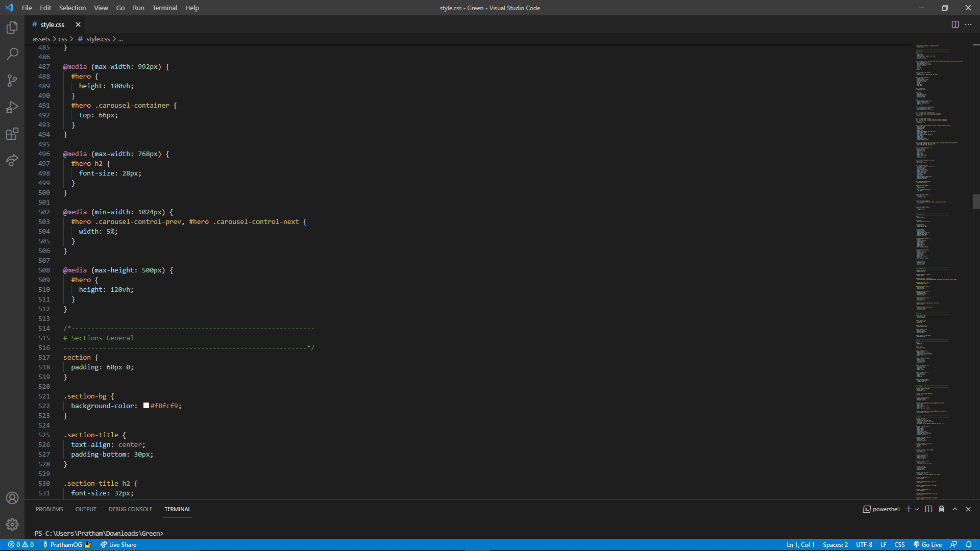Click the Live Share activity bar icon
The width and height of the screenshot is (980, 551).
click(x=12, y=160)
